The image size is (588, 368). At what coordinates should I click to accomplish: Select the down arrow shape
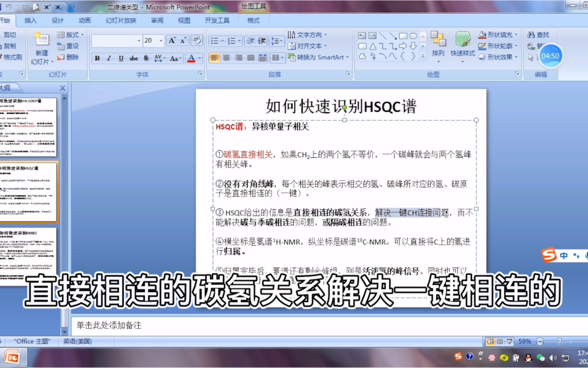[413, 46]
